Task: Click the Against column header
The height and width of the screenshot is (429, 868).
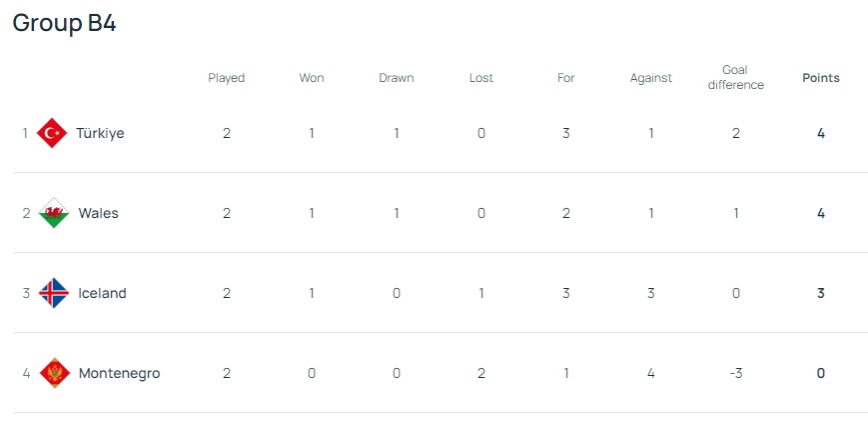Action: click(x=651, y=78)
